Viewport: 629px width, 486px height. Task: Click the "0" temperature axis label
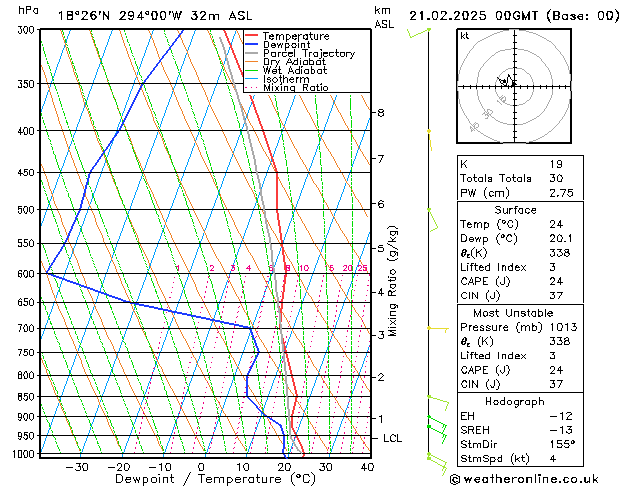click(201, 468)
